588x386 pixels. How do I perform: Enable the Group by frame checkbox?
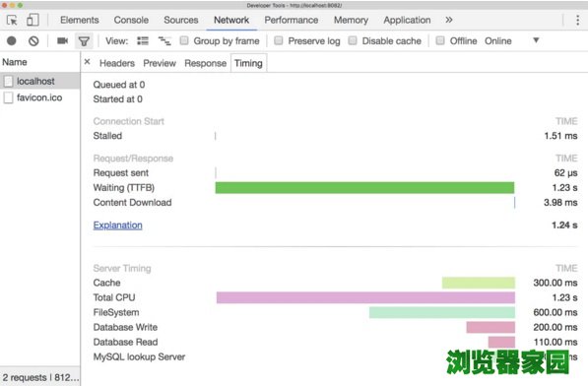[184, 40]
